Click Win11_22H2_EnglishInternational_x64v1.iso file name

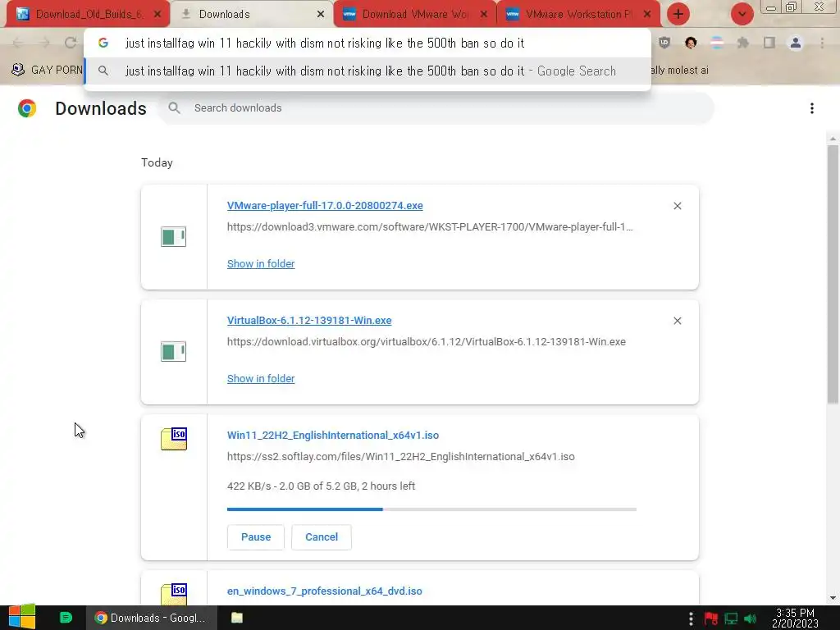pyautogui.click(x=333, y=436)
